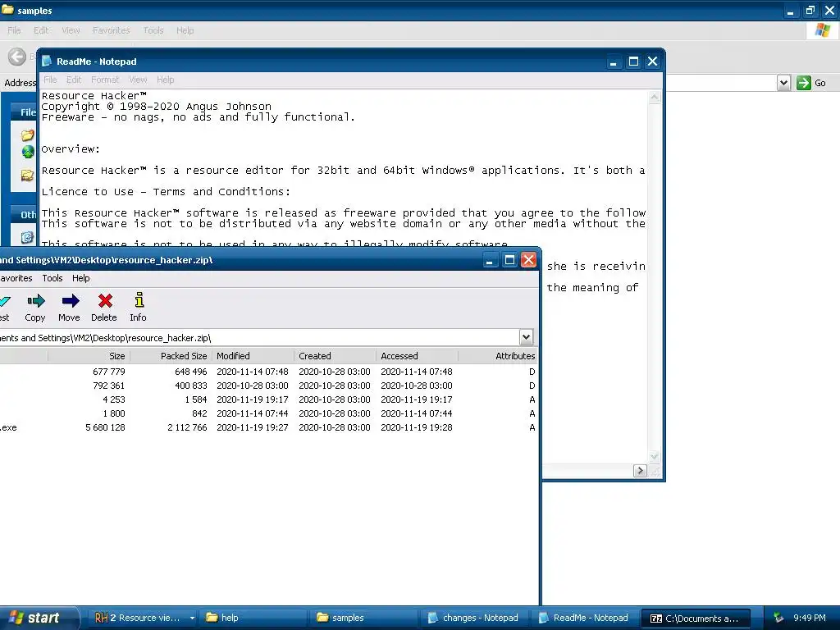Click the globe publish icon in tasks pane
Viewport: 840px width, 630px height.
click(x=28, y=152)
